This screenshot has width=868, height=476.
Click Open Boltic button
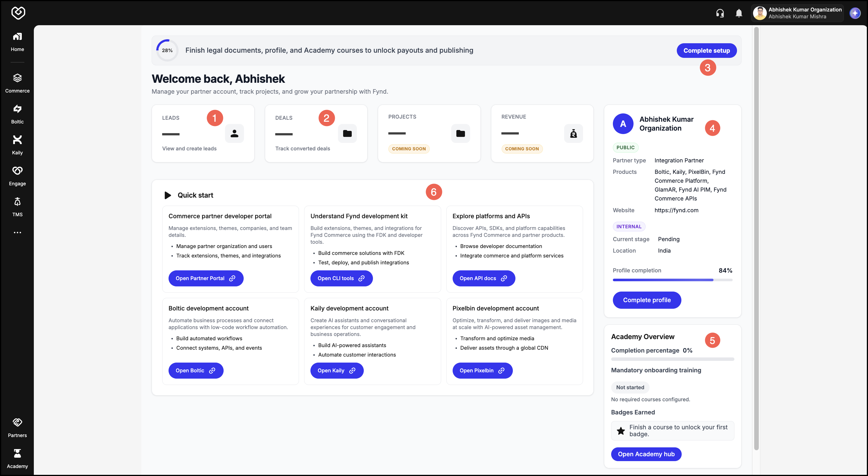[x=196, y=371]
